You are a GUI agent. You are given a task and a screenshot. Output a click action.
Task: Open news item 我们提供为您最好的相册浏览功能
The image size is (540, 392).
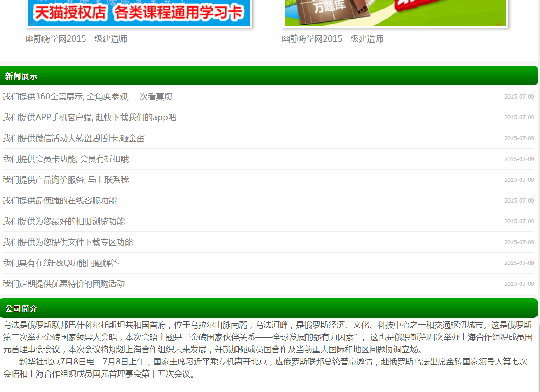tap(64, 222)
